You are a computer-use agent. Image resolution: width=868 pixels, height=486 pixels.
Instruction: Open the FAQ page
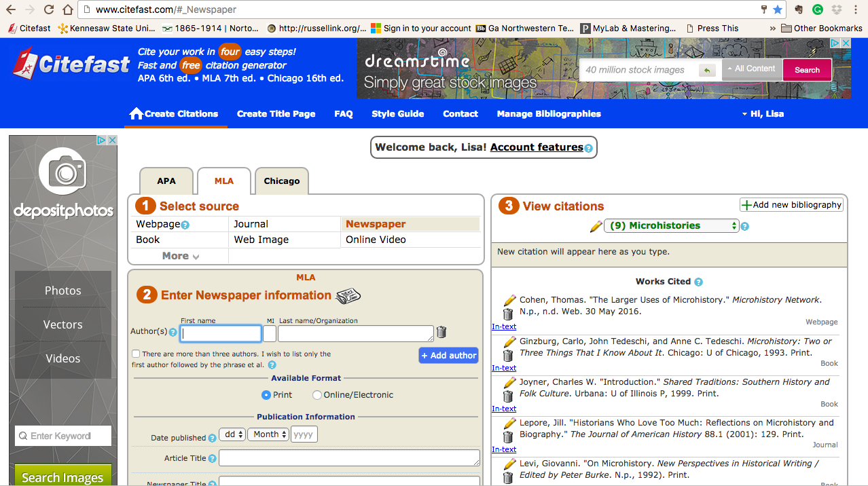click(x=344, y=114)
